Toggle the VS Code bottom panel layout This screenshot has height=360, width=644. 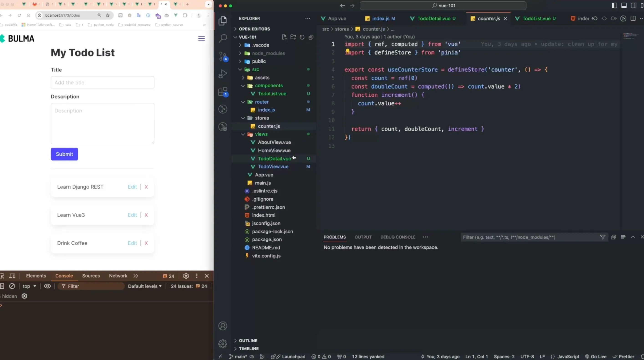[x=624, y=5]
